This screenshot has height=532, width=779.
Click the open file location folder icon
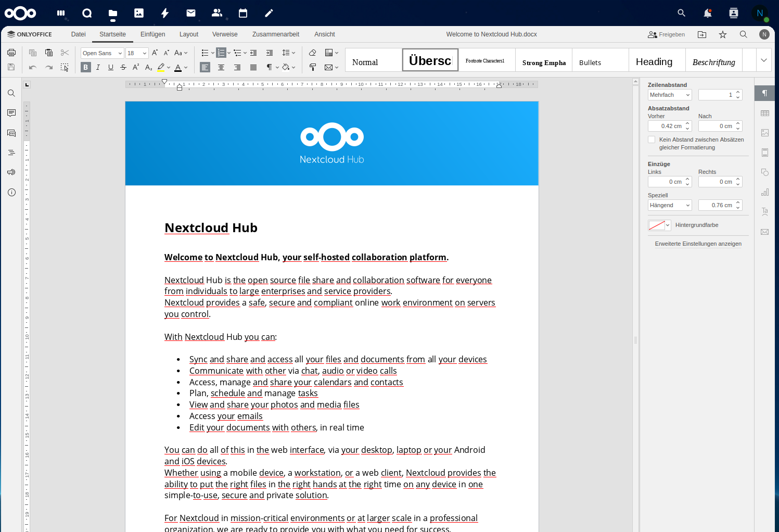[702, 34]
